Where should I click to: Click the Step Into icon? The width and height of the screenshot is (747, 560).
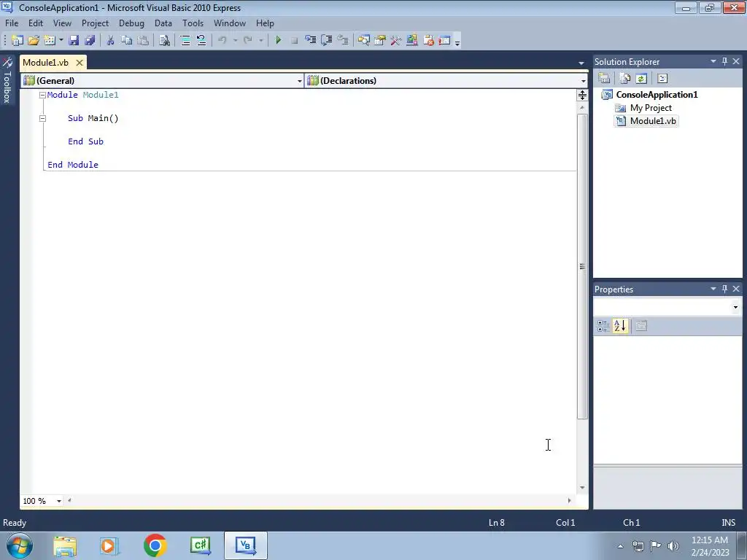tap(311, 41)
